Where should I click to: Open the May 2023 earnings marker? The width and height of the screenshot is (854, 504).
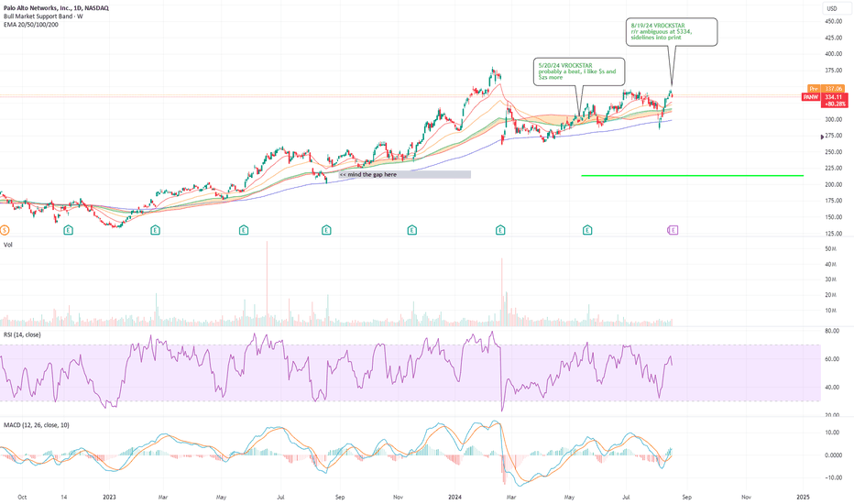coord(244,231)
